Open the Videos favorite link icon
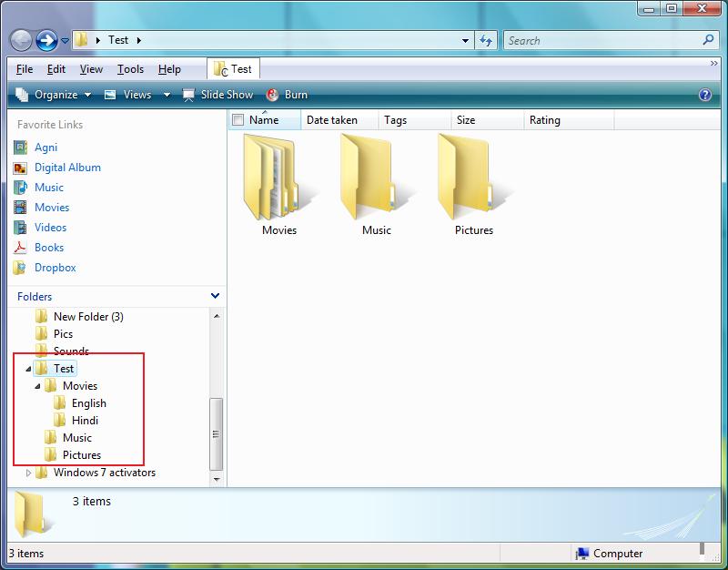Image resolution: width=728 pixels, height=570 pixels. pyautogui.click(x=20, y=227)
